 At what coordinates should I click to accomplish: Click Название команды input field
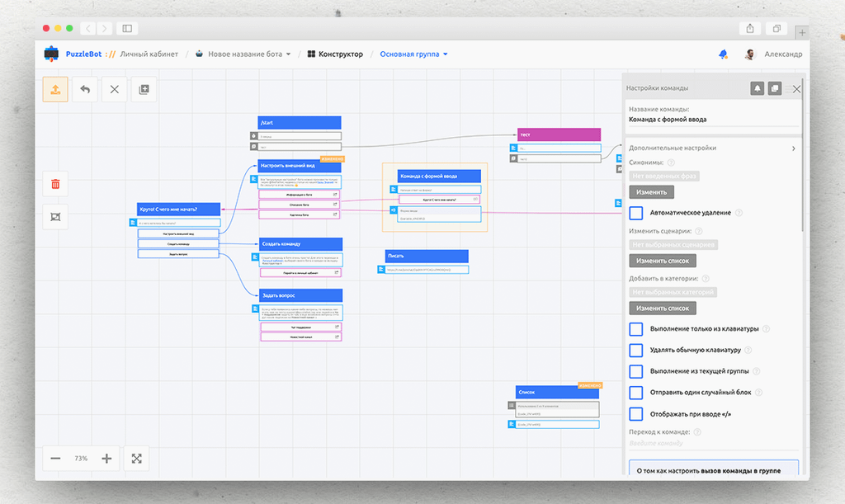[x=713, y=120]
